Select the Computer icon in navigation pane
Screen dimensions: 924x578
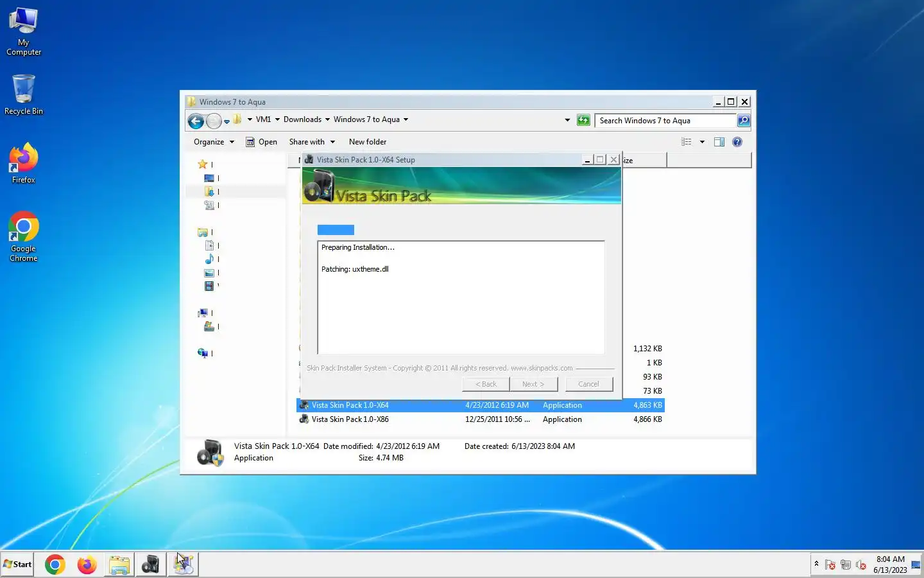(x=203, y=313)
